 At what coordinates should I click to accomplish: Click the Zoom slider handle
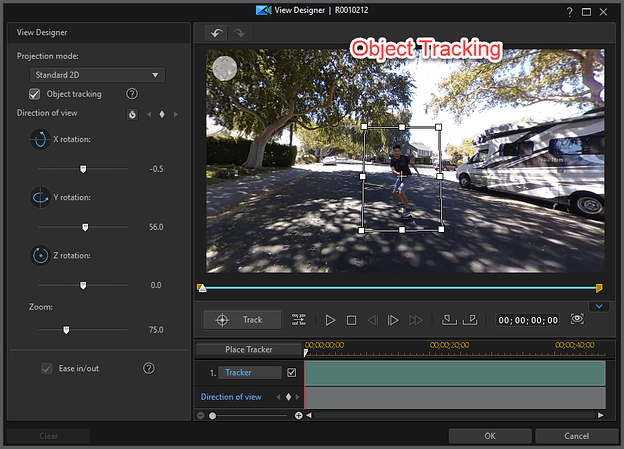click(66, 330)
